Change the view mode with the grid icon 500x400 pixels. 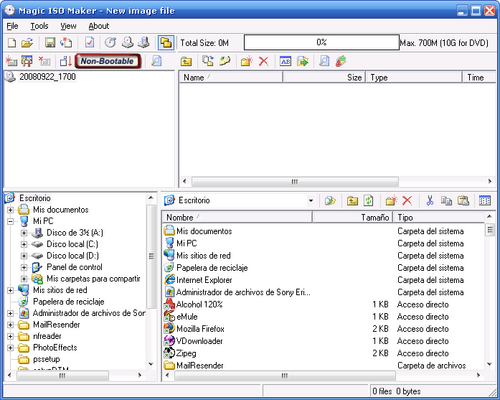(485, 201)
